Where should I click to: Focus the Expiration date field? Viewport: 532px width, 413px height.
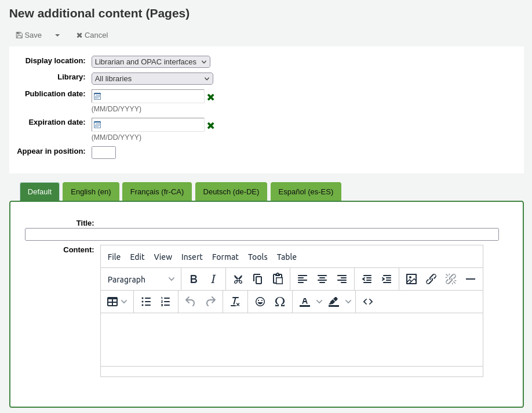148,125
